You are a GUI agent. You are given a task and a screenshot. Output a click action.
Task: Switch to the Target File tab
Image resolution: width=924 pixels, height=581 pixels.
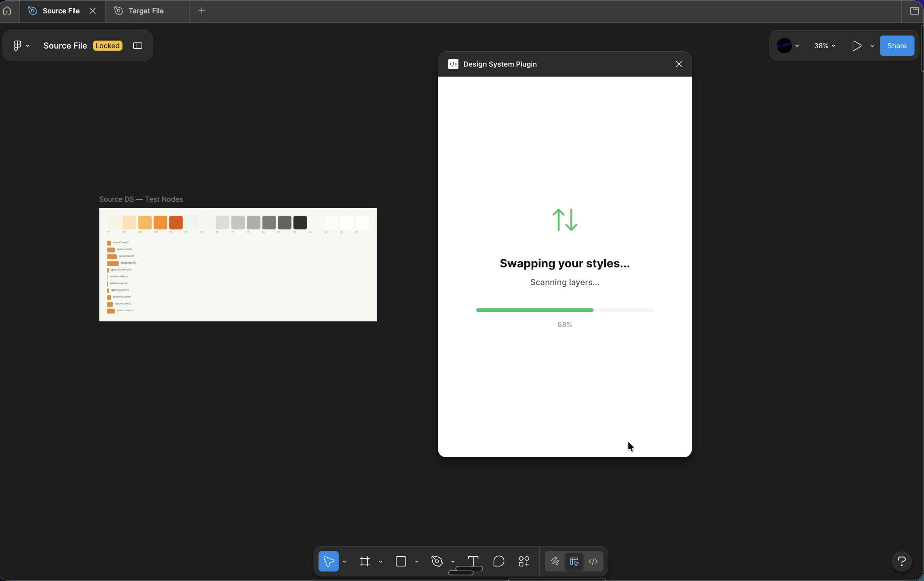click(148, 11)
